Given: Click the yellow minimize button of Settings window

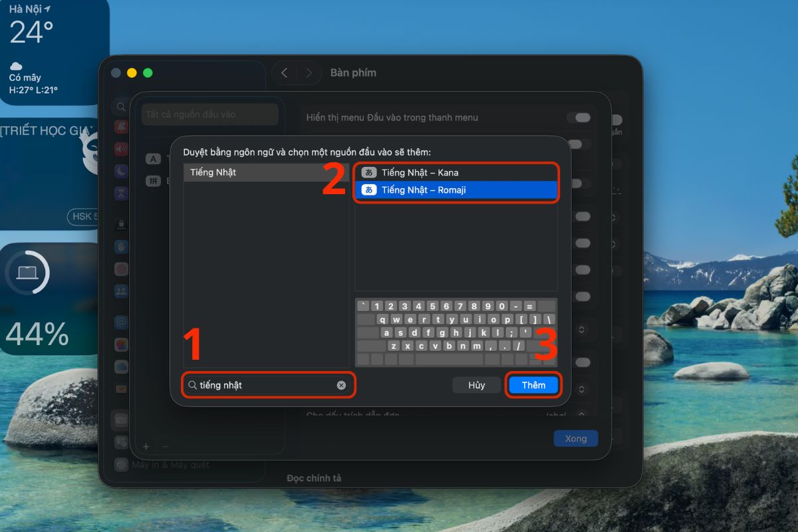Looking at the screenshot, I should [x=132, y=73].
